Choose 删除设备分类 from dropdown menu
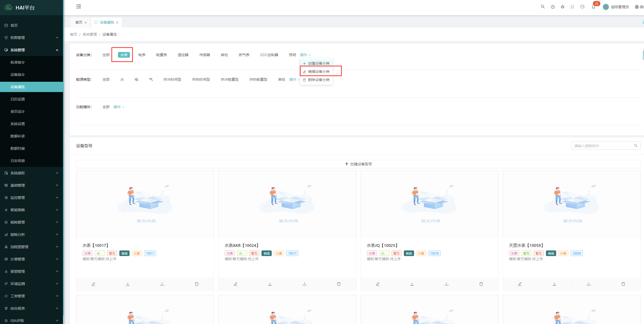Image resolution: width=644 pixels, height=324 pixels. 316,80
